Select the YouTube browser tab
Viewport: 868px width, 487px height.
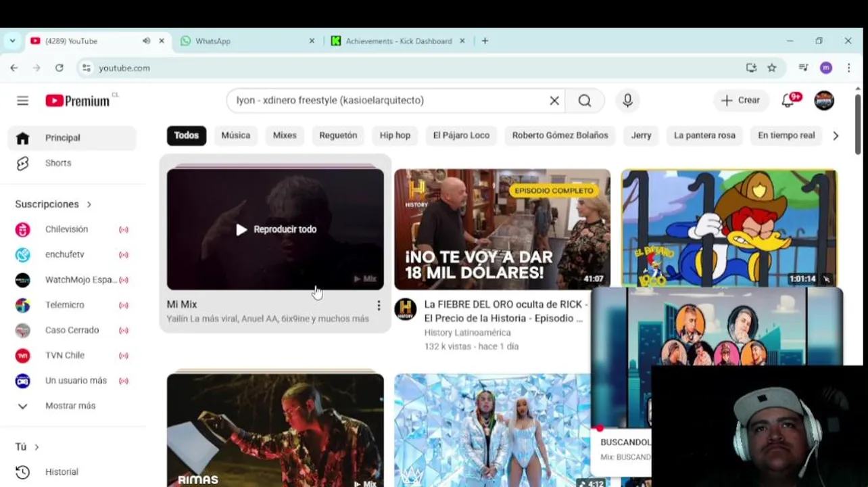point(97,41)
